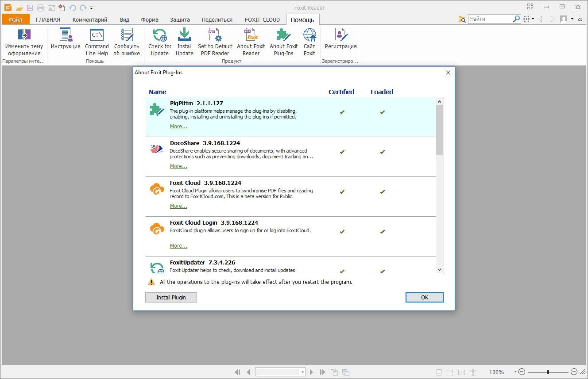Click next search result arrow

coord(552,19)
